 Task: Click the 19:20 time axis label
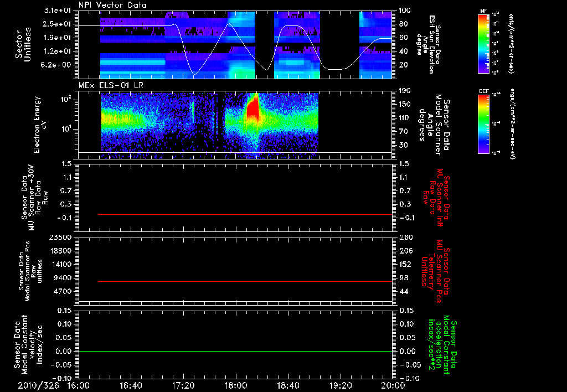341,385
